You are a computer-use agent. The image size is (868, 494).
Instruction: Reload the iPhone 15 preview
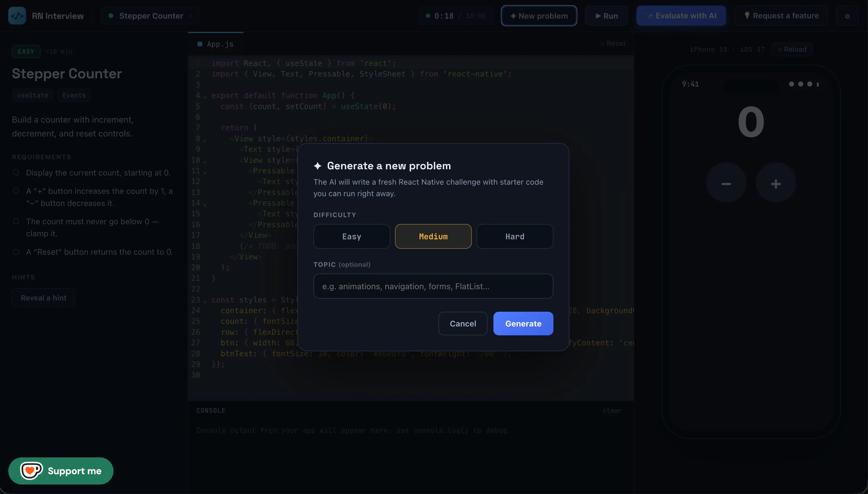[792, 50]
